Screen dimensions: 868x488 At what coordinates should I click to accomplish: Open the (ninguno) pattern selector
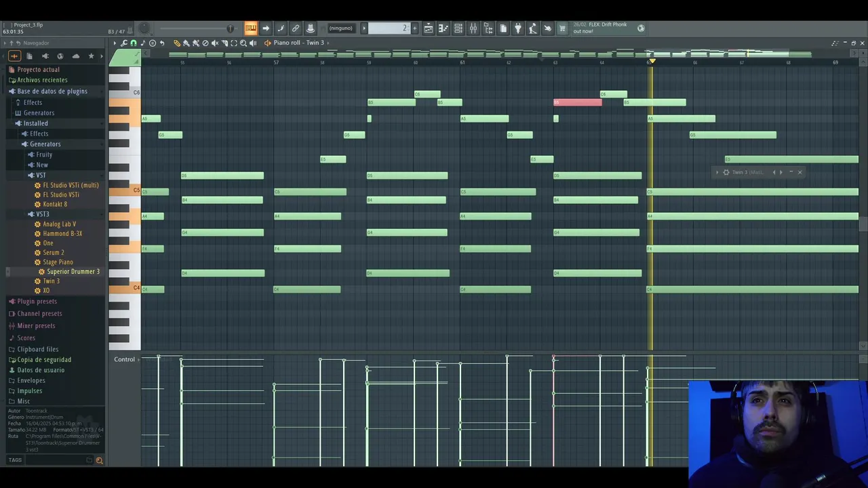pyautogui.click(x=342, y=28)
